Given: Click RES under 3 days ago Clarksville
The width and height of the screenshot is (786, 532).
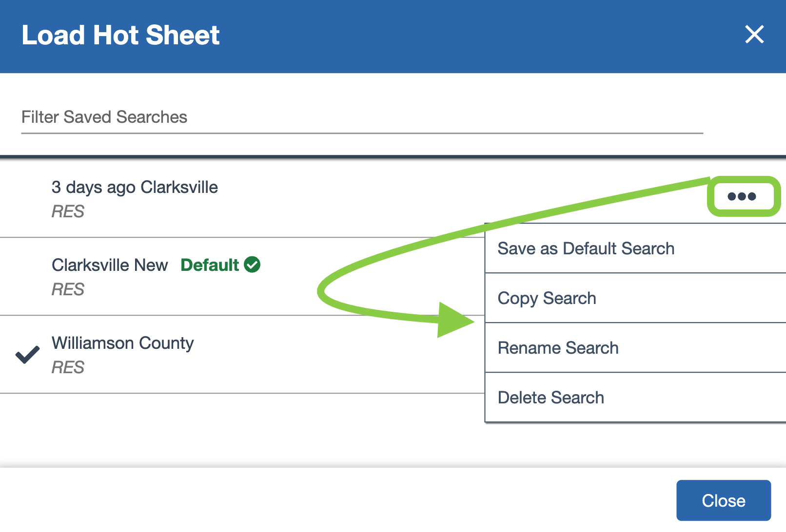Looking at the screenshot, I should click(68, 211).
